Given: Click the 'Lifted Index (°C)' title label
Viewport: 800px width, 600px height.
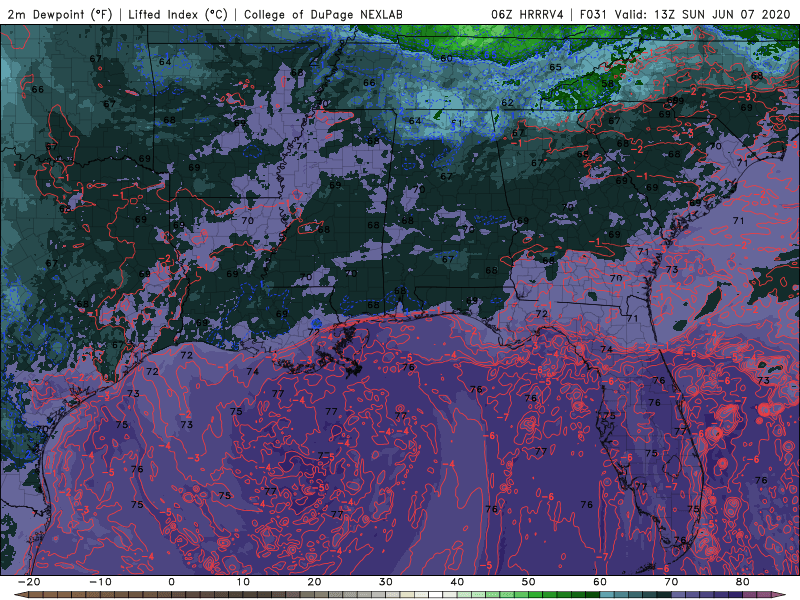Looking at the screenshot, I should point(178,14).
